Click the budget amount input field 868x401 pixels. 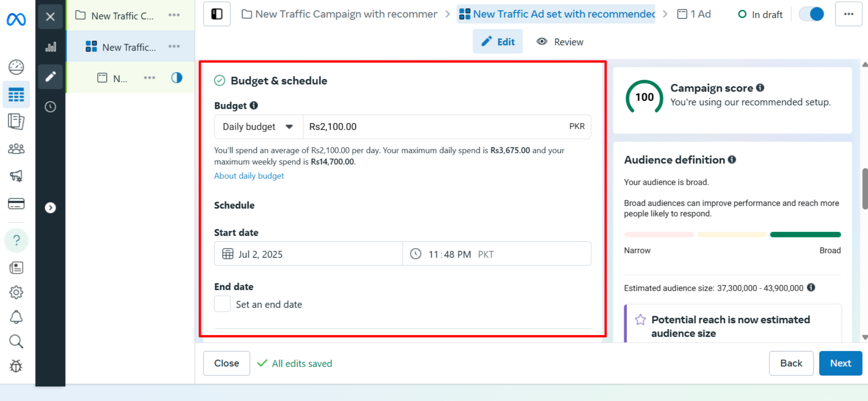(433, 127)
